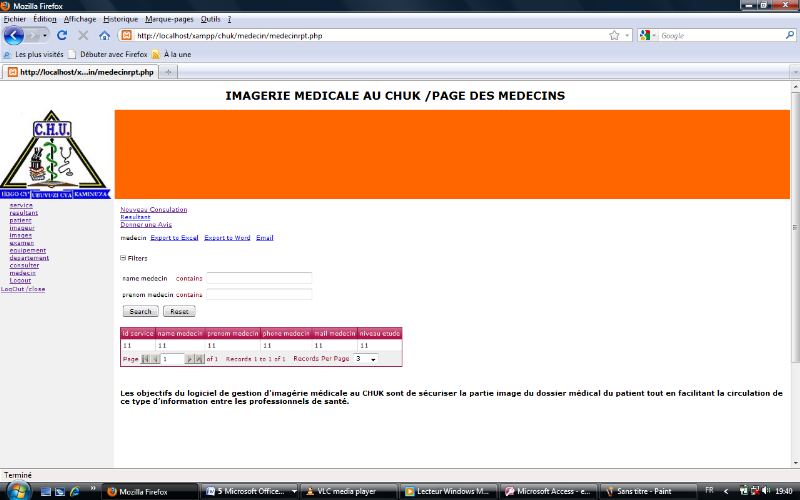Jump to last page of records
Viewport: 800px width, 500px height.
pyautogui.click(x=199, y=359)
